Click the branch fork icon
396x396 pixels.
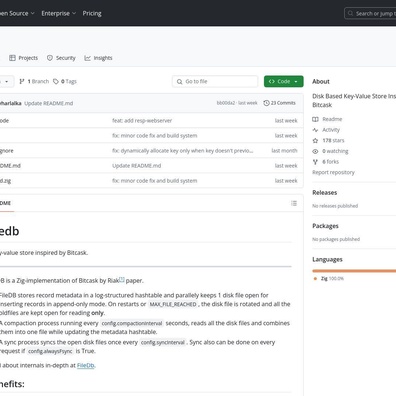coord(22,81)
